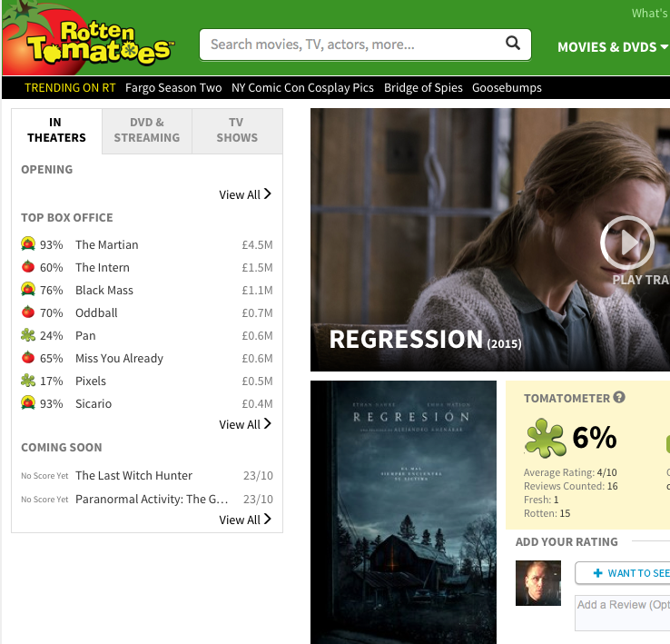This screenshot has height=644, width=670.
Task: Switch to the TV Shows tab
Action: pyautogui.click(x=237, y=131)
